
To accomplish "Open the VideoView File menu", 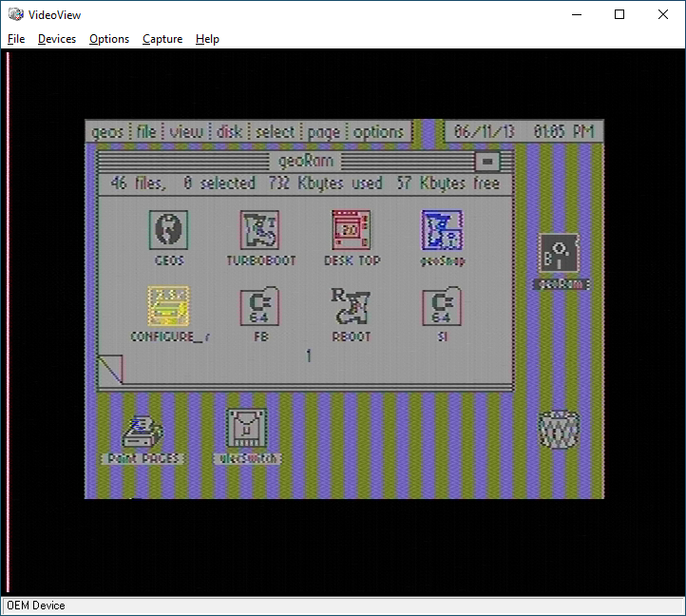I will pos(16,39).
